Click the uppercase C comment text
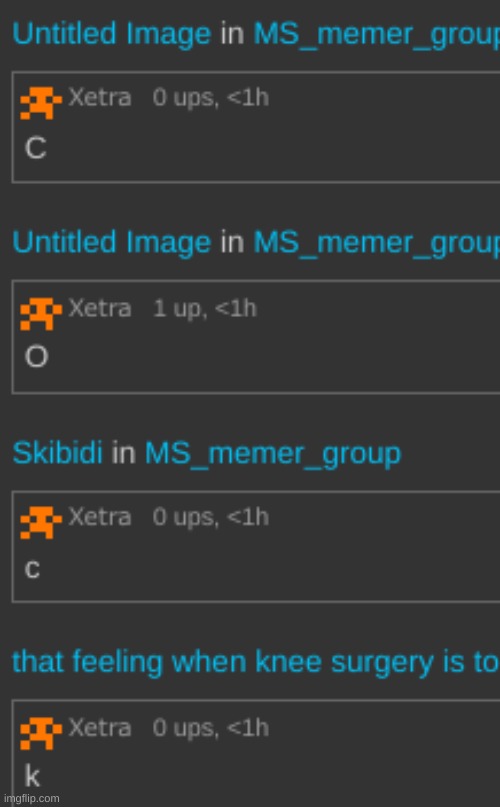 point(36,149)
